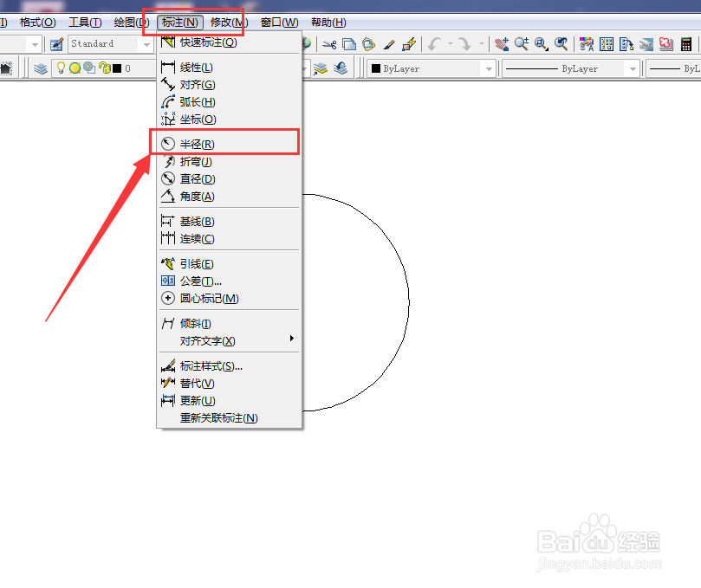Open the color ByLayer dropdown
Screen dimensions: 701x588
tap(489, 68)
